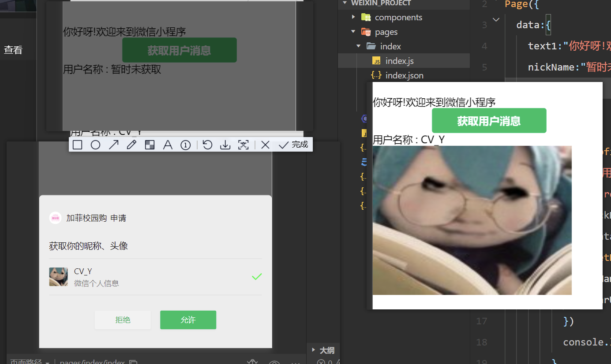The image size is (611, 364).
Task: Undo the last annotation
Action: (x=207, y=144)
